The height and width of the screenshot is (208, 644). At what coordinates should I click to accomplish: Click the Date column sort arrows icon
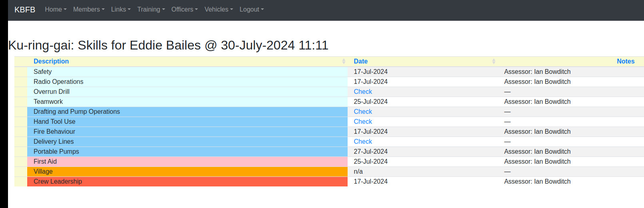[494, 61]
